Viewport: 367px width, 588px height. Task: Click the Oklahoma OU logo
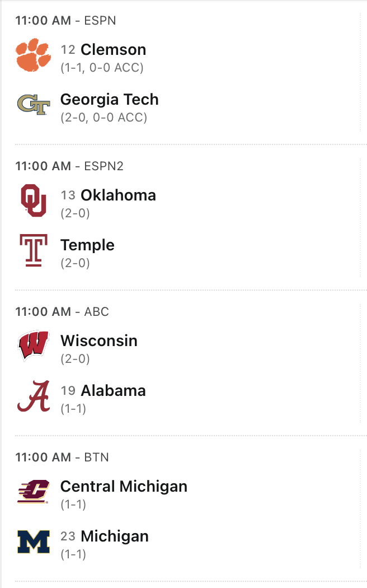tap(33, 200)
